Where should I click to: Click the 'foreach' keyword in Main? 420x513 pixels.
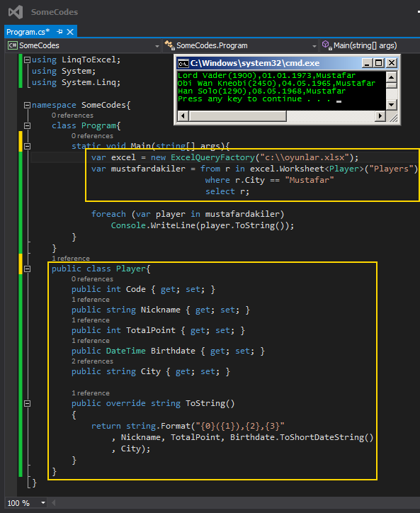click(108, 214)
